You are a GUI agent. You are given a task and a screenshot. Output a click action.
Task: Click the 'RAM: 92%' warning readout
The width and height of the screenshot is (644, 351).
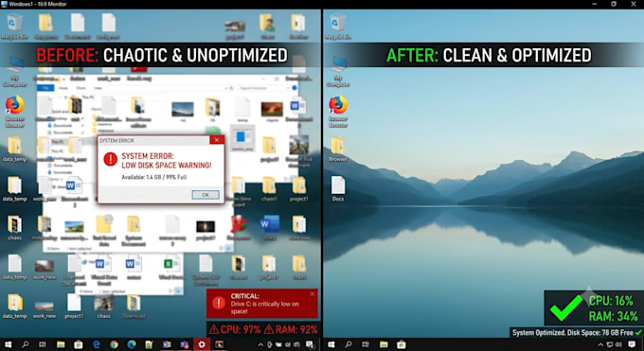[x=291, y=329]
